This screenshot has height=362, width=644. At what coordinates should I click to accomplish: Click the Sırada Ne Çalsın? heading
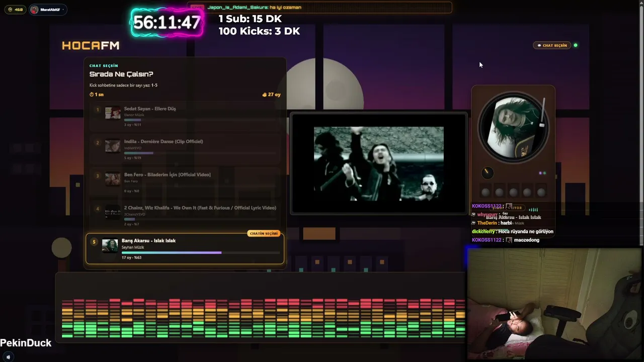[x=121, y=74]
